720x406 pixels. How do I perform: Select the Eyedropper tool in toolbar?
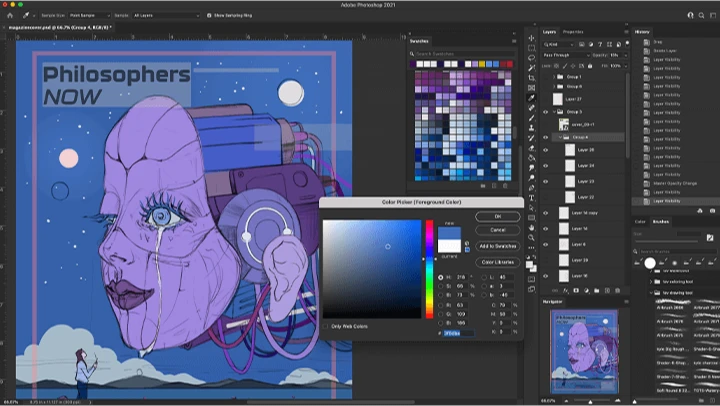(531, 98)
